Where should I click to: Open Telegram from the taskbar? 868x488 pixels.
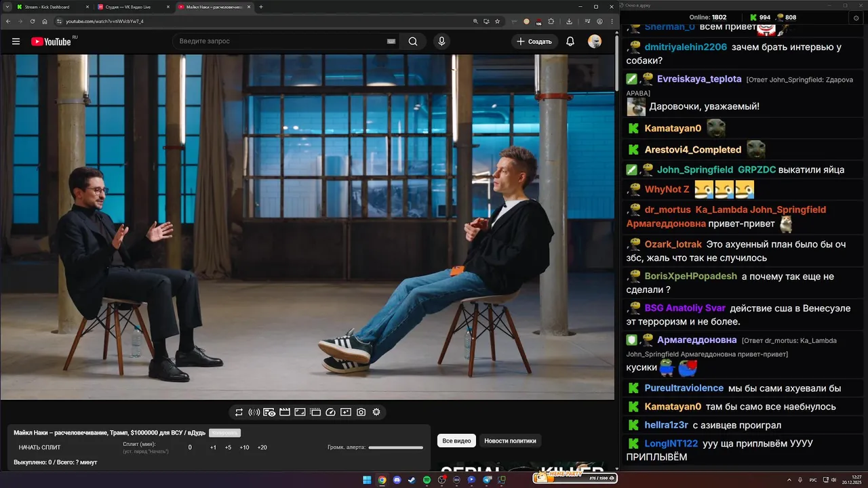pos(486,480)
